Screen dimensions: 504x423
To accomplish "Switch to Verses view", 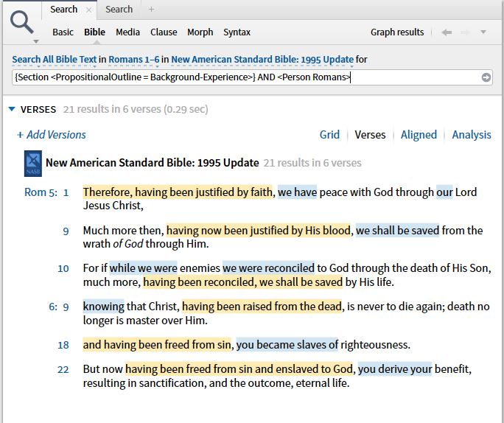I will click(x=370, y=135).
